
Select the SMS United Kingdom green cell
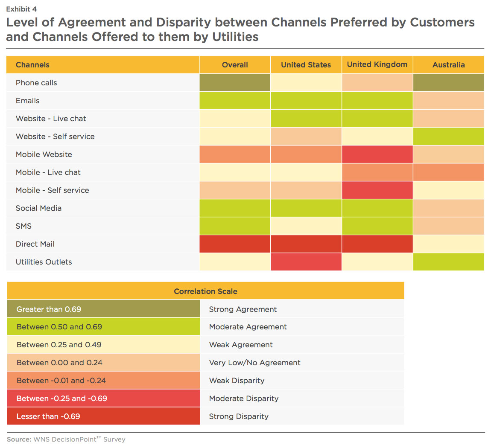tap(377, 226)
